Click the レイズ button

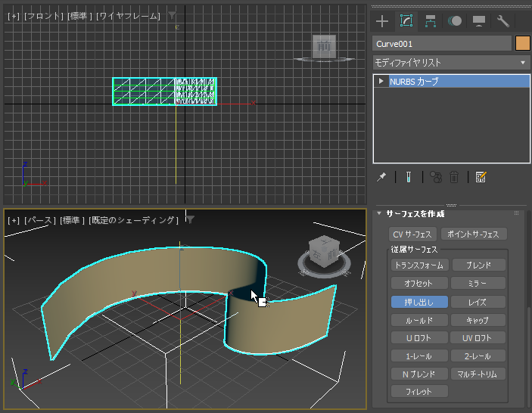[478, 302]
